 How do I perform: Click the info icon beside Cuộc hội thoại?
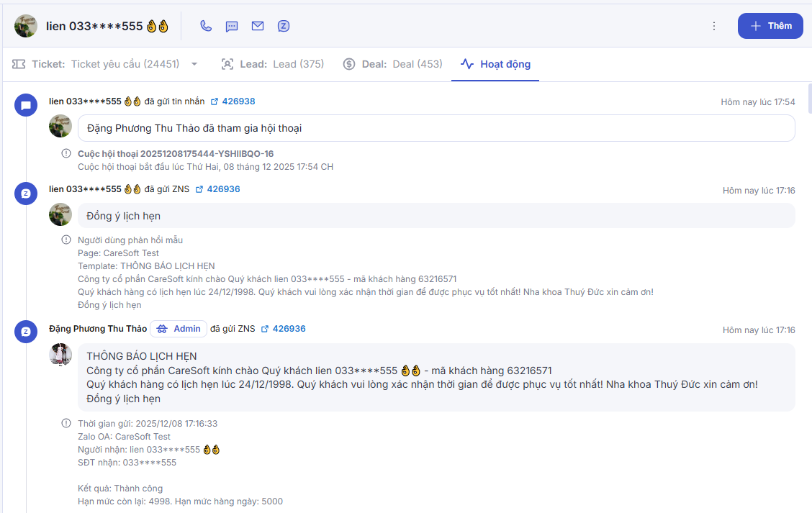pyautogui.click(x=66, y=154)
